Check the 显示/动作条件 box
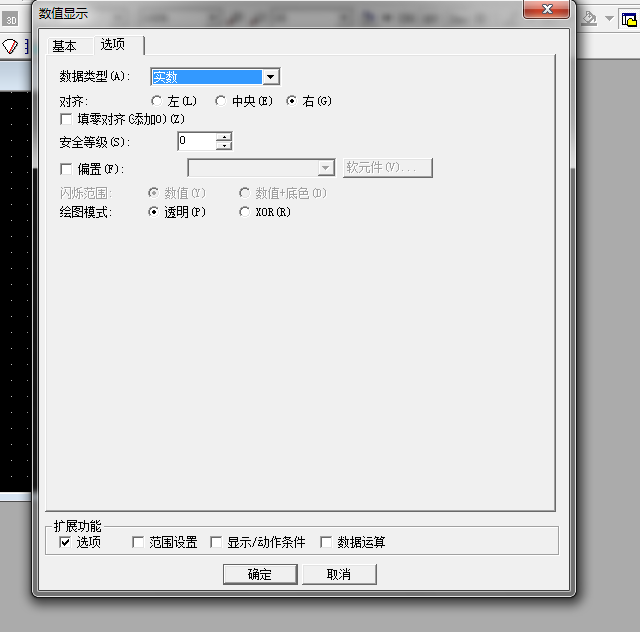Image resolution: width=640 pixels, height=632 pixels. [x=217, y=543]
